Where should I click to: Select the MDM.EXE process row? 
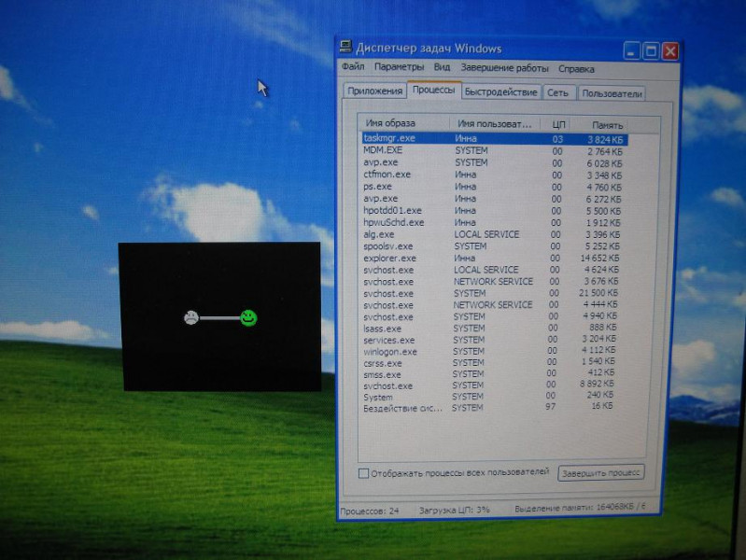[x=494, y=150]
